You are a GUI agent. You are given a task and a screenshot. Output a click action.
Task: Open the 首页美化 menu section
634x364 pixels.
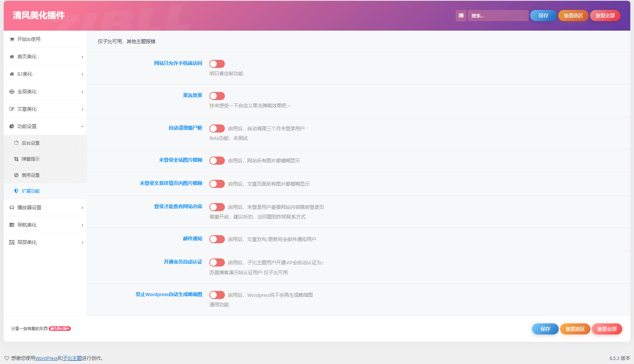tap(45, 57)
